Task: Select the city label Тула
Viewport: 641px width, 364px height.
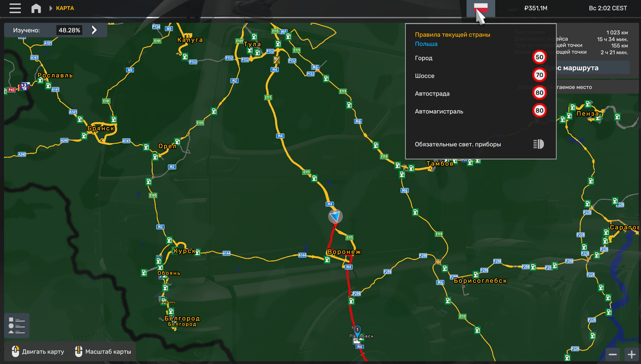Action: point(252,44)
